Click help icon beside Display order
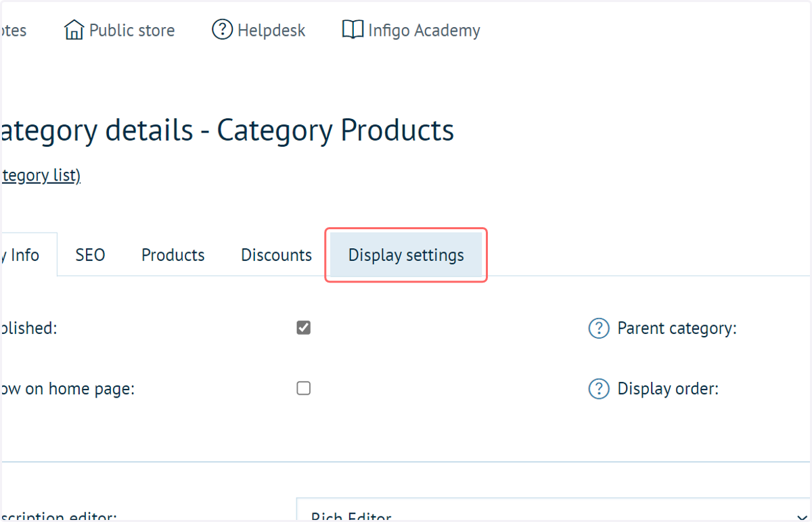 pyautogui.click(x=599, y=389)
